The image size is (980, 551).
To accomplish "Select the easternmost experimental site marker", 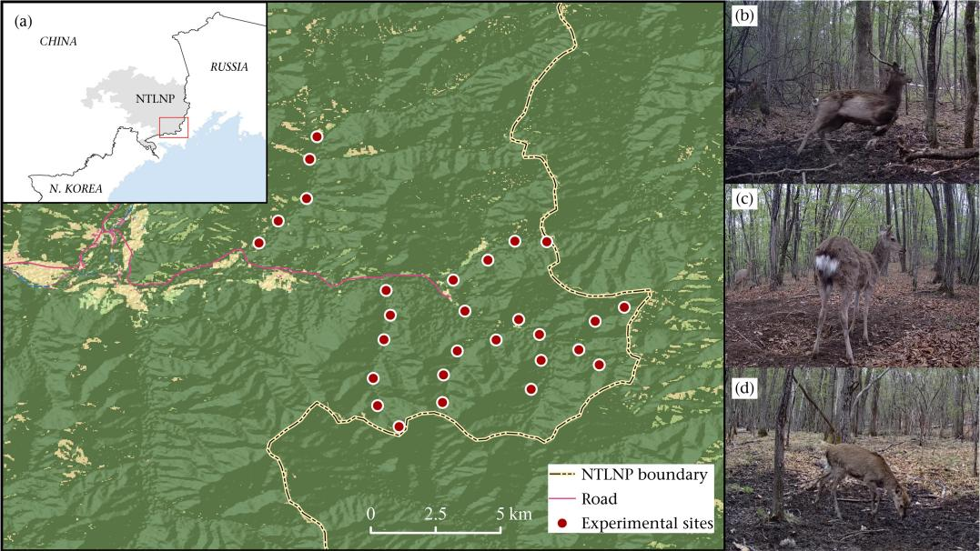I will point(624,307).
